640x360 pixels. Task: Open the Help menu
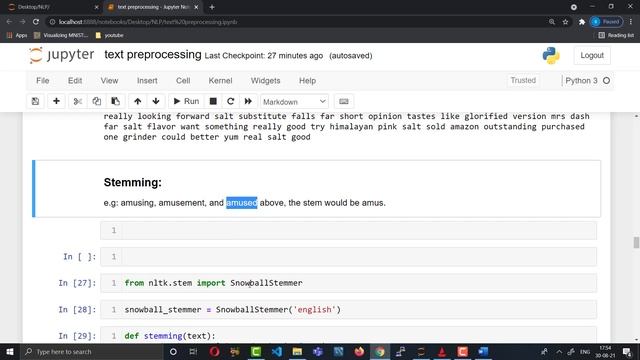pyautogui.click(x=307, y=81)
